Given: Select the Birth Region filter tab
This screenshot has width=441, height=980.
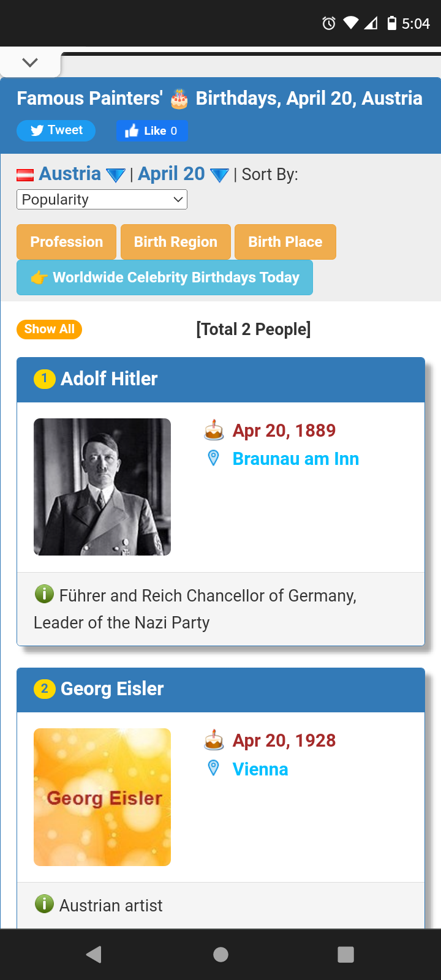Looking at the screenshot, I should click(176, 242).
